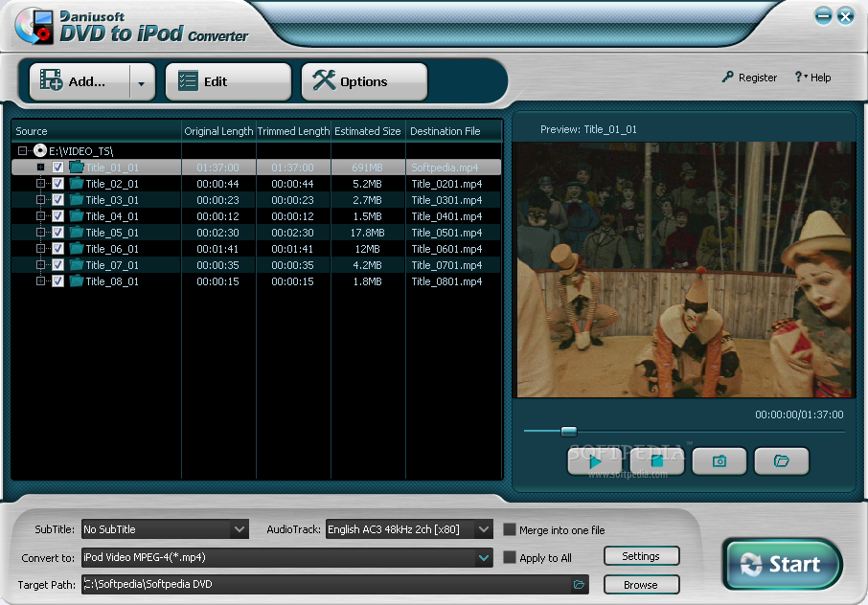
Task: Open the Help menu
Action: pos(812,78)
